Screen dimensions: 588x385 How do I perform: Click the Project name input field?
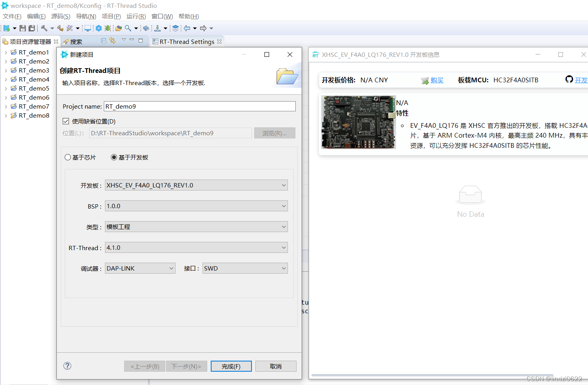[x=200, y=106]
